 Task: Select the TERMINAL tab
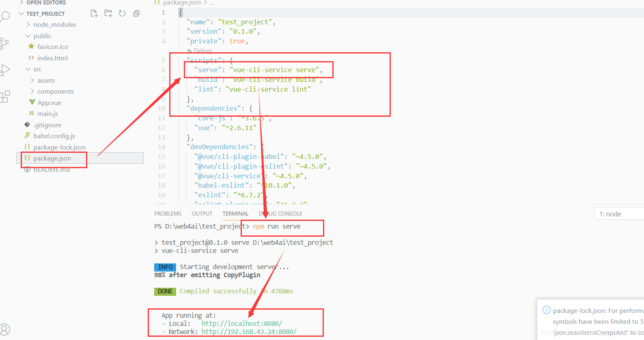point(235,214)
